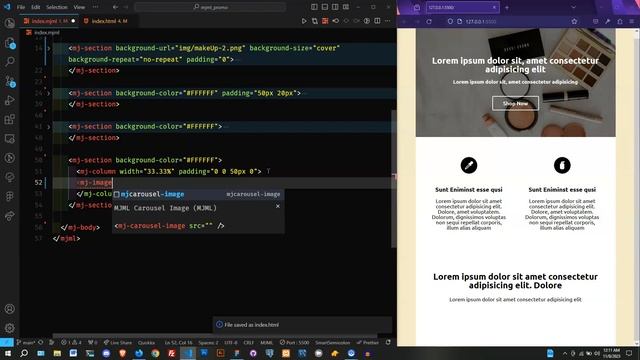Click the errors and warnings count in status bar
This screenshot has height=360, width=640.
pos(71,342)
